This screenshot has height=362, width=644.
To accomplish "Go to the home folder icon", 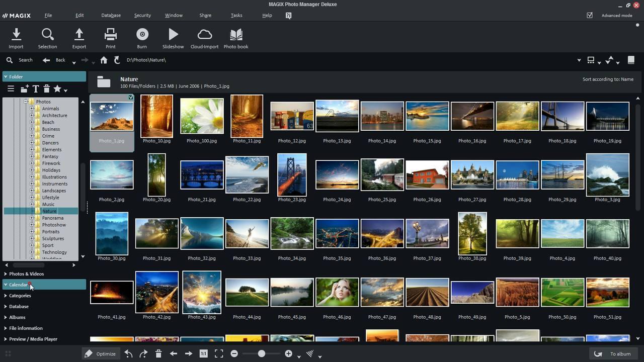I will pos(104,60).
